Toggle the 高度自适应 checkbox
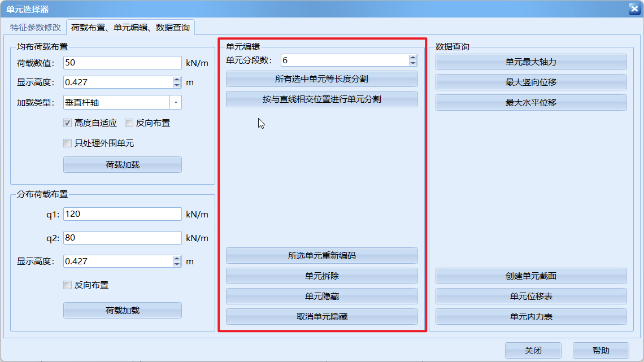Viewport: 644px width, 362px height. point(68,123)
